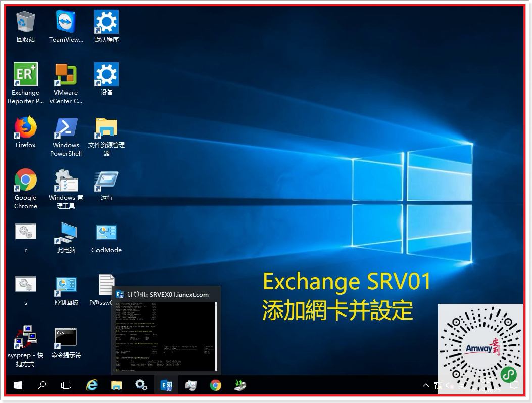Open File Explorer from the taskbar
This screenshot has height=403, width=532.
(116, 385)
